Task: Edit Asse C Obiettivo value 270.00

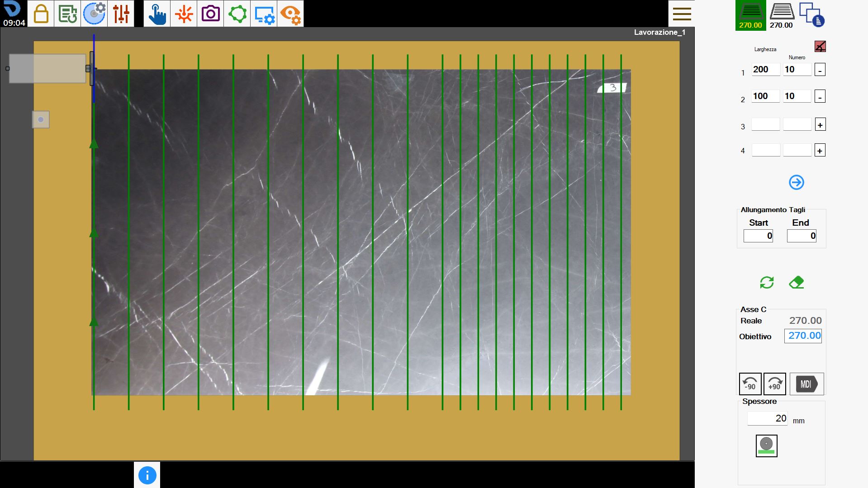Action: click(803, 336)
